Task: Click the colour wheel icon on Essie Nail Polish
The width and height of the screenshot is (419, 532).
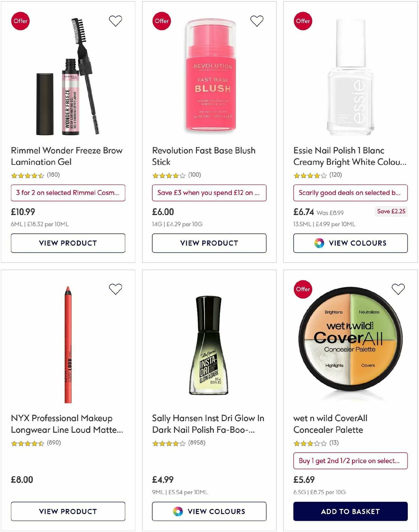Action: point(319,243)
